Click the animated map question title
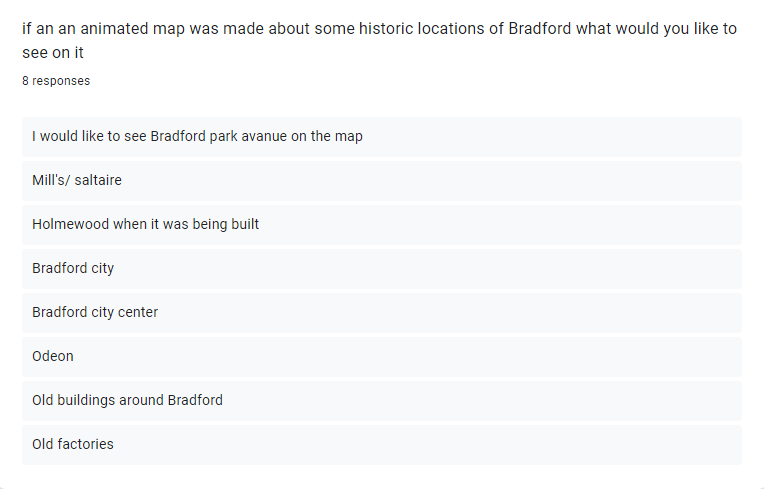The image size is (764, 489). (x=379, y=40)
